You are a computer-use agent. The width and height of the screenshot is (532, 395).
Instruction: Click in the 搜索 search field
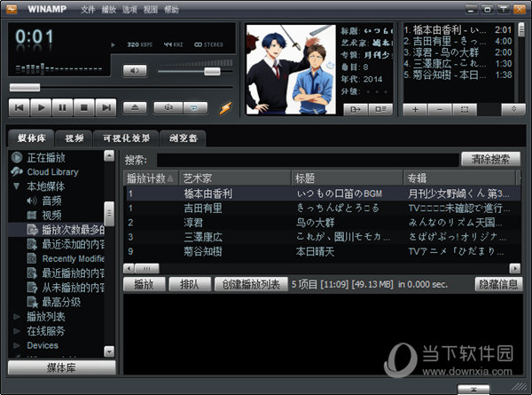click(308, 160)
